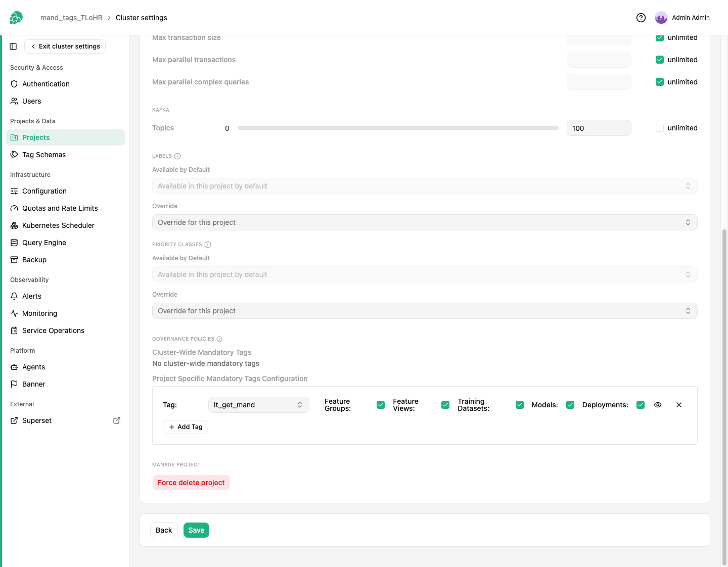Navigate to Kubernetes Scheduler settings
The width and height of the screenshot is (728, 567).
point(65,225)
